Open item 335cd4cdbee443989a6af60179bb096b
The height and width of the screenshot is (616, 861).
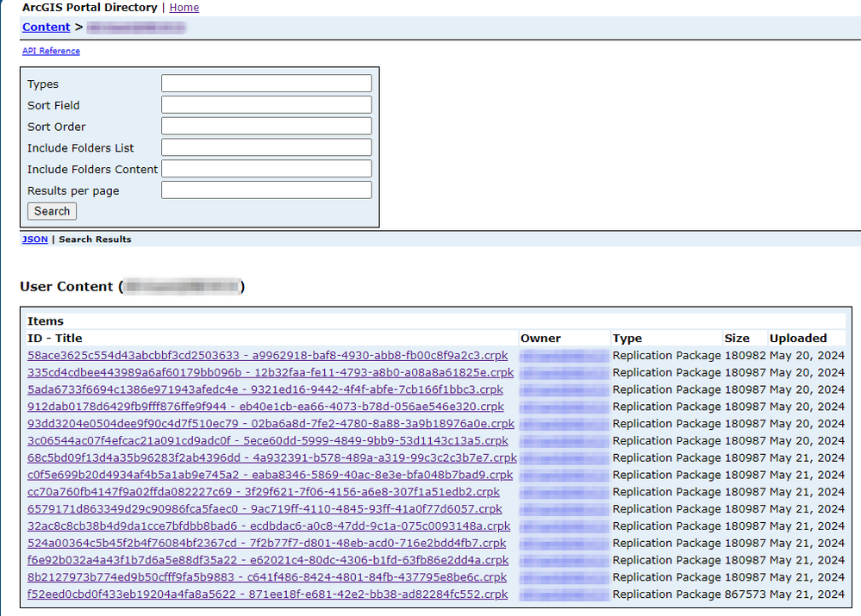pos(271,373)
